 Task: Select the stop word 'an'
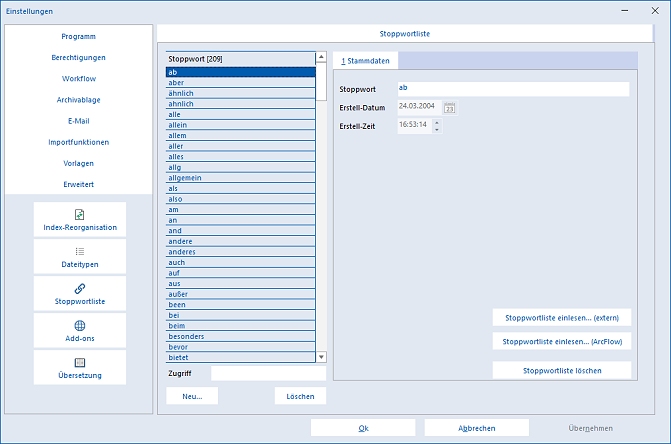click(241, 220)
